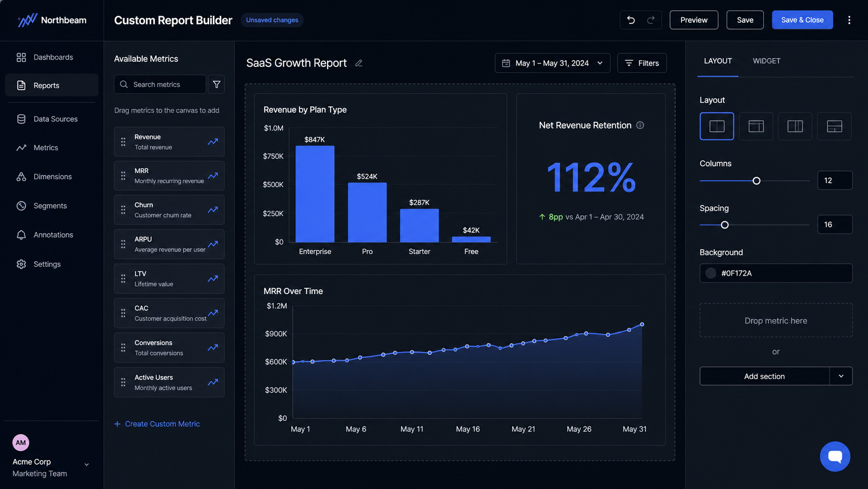Screen dimensions: 868x489
Task: Click the Annotations bell icon
Action: (21, 235)
